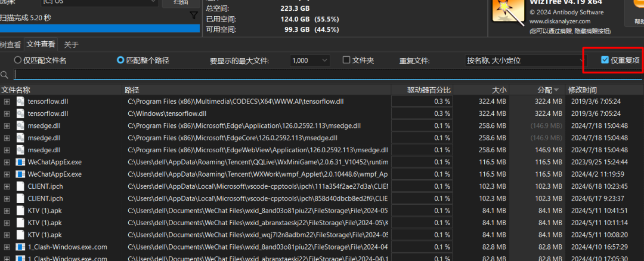Expand the msedge.dll EdgeCore row
This screenshot has height=261, width=644.
point(7,137)
